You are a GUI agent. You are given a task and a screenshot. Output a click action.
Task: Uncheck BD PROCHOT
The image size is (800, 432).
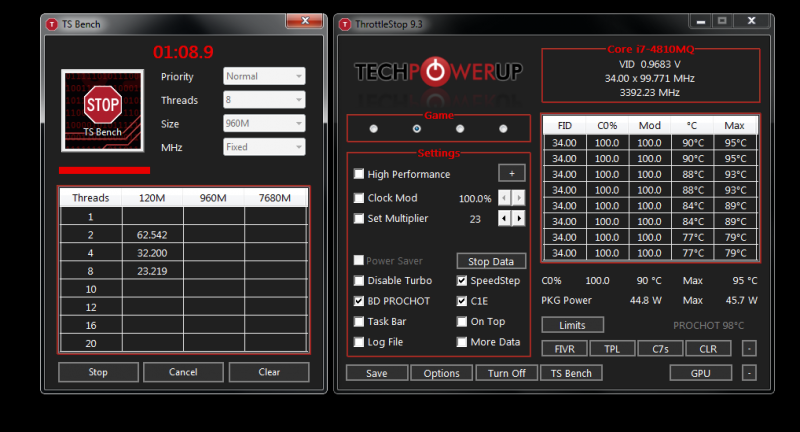pyautogui.click(x=359, y=301)
